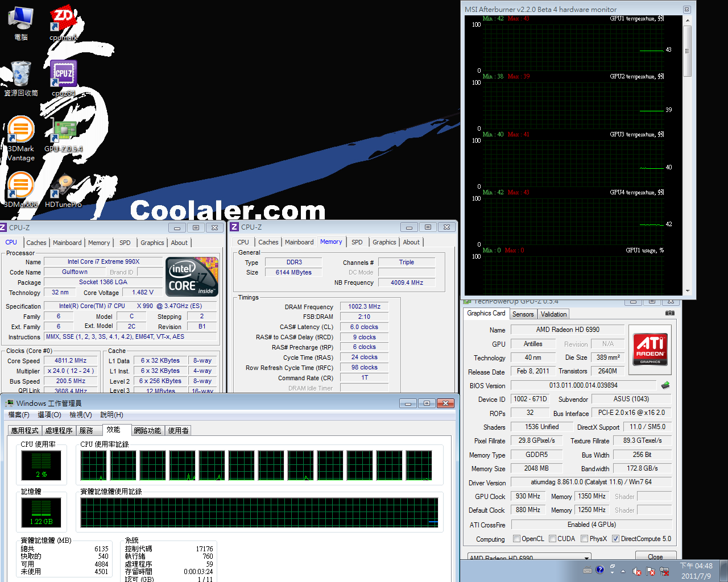Show hidden tray icons arrow

623,571
